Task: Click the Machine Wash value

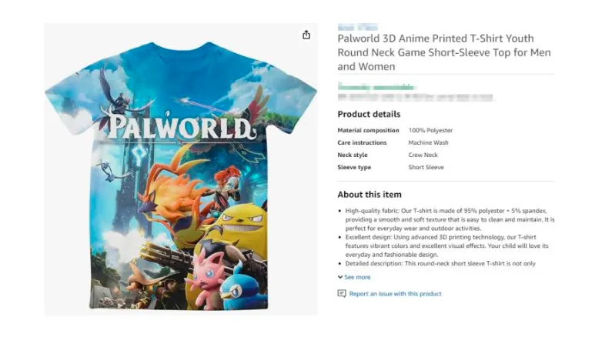Action: point(428,142)
